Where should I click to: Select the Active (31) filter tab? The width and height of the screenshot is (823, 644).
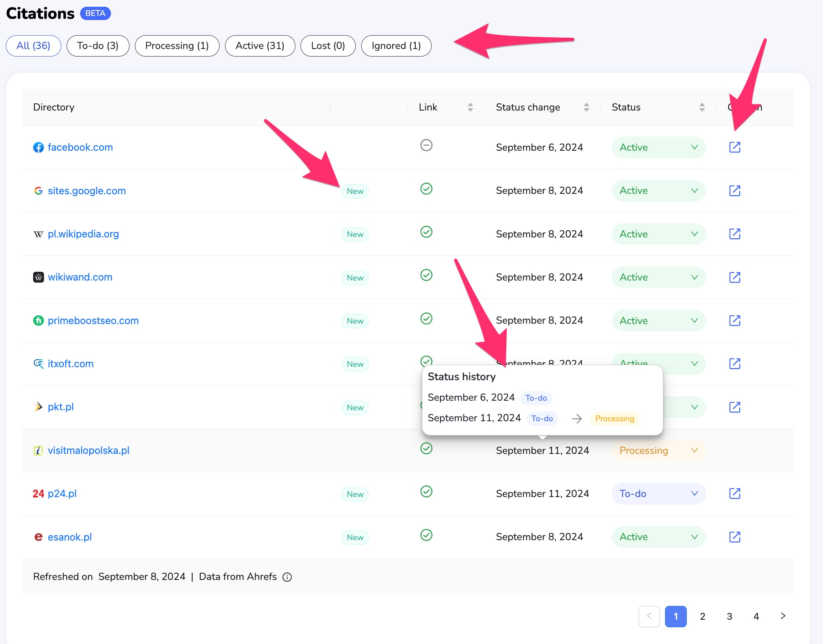point(260,46)
